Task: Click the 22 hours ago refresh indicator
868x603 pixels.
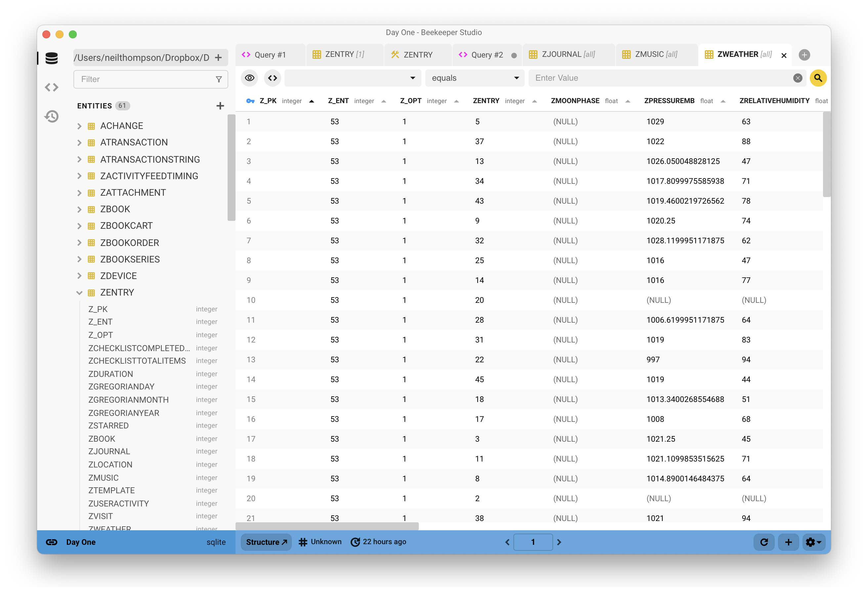Action: tap(378, 542)
